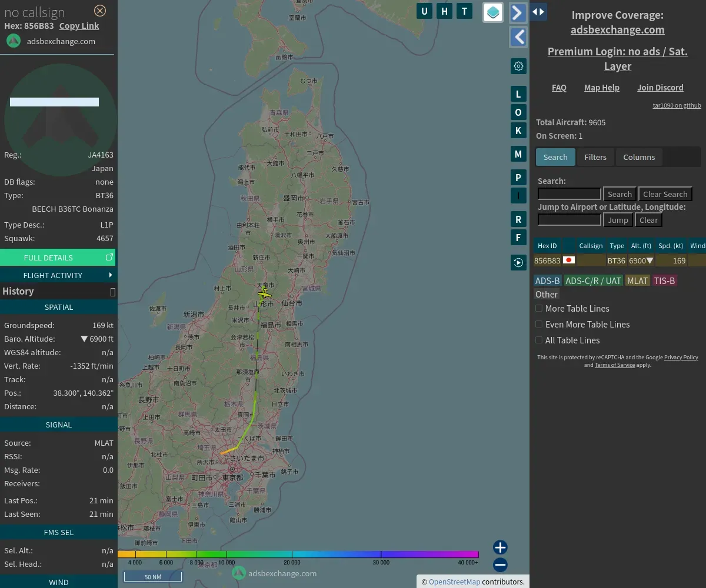Click the left-arrow sidebar collapse button

[518, 37]
